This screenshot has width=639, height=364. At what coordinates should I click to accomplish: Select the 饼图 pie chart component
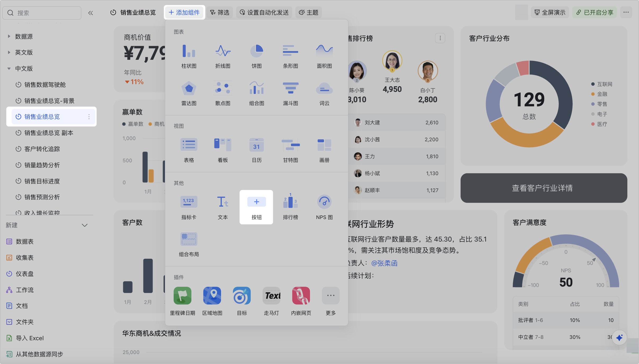tap(256, 56)
